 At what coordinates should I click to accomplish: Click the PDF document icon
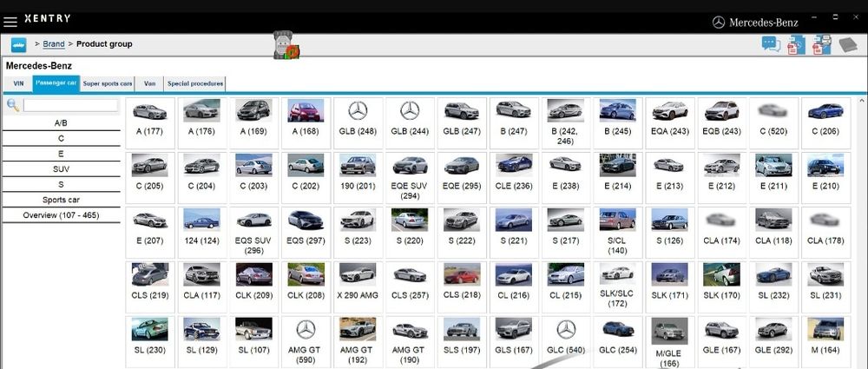point(795,45)
